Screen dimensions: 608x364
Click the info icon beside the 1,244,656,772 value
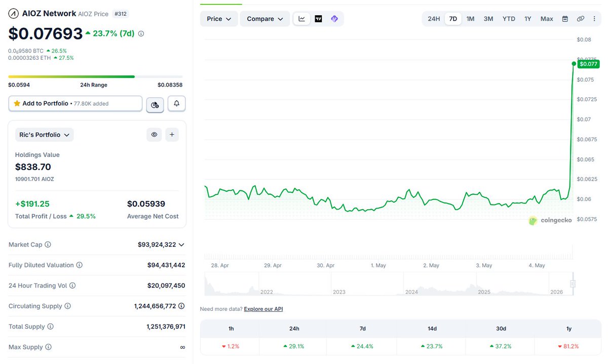point(181,306)
